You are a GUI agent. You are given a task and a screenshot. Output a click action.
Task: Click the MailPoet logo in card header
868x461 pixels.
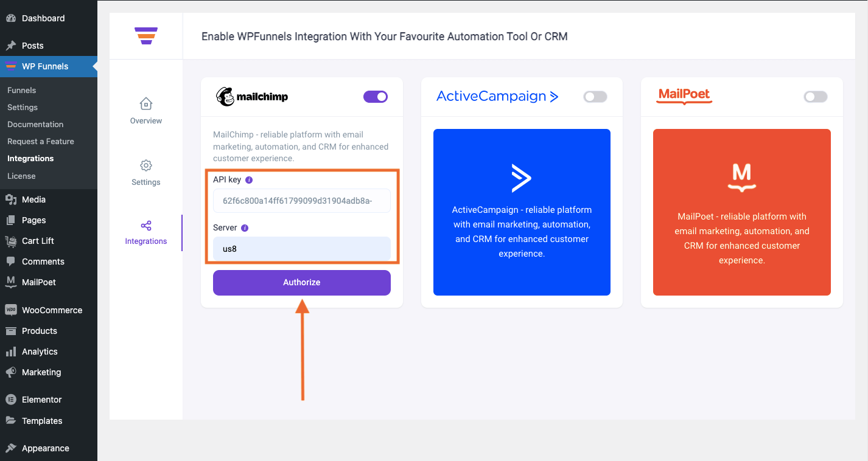point(685,96)
